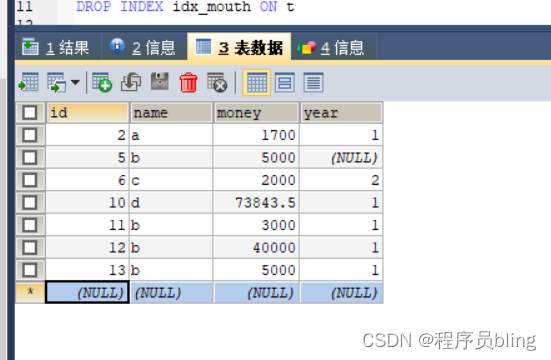
Task: Sort by the id column header
Action: pos(87,113)
